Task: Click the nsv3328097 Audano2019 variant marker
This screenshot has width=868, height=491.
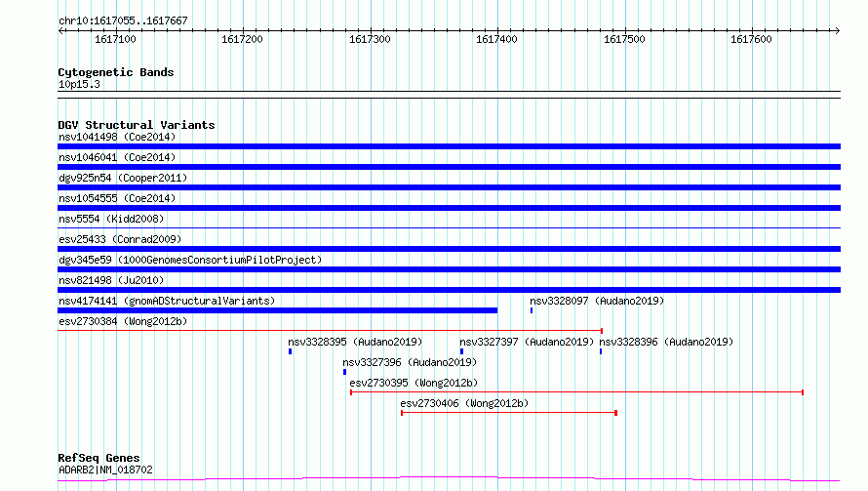Action: pos(532,310)
